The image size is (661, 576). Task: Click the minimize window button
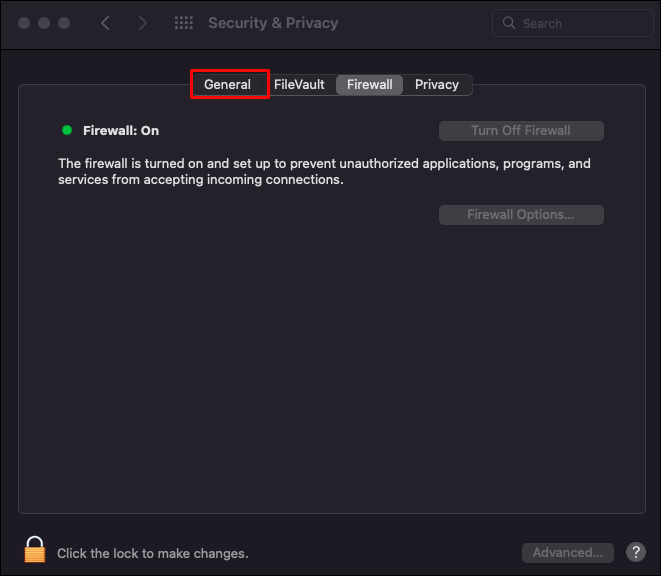(44, 23)
